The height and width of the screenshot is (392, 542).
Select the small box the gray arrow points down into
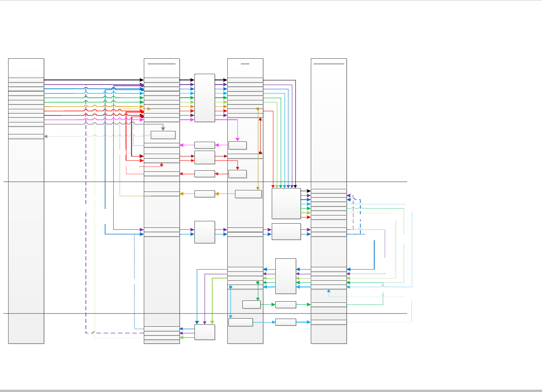click(x=163, y=135)
